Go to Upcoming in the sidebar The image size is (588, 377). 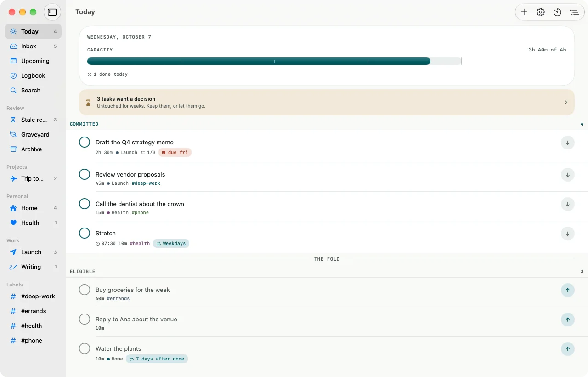33,61
